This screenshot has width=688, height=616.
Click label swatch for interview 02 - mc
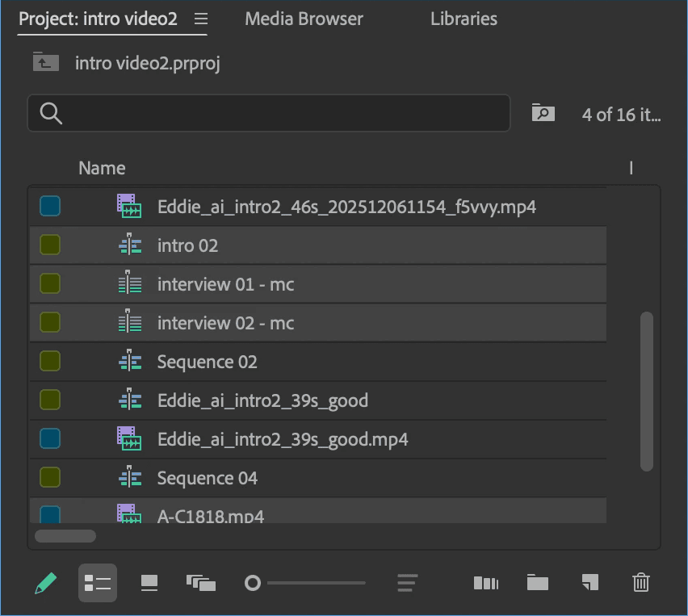[x=50, y=322]
